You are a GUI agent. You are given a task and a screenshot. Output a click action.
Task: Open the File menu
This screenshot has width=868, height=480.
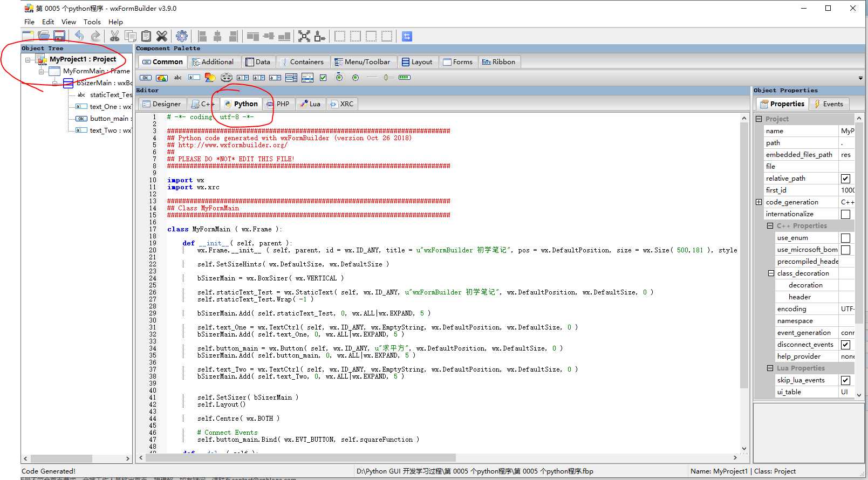pos(29,22)
